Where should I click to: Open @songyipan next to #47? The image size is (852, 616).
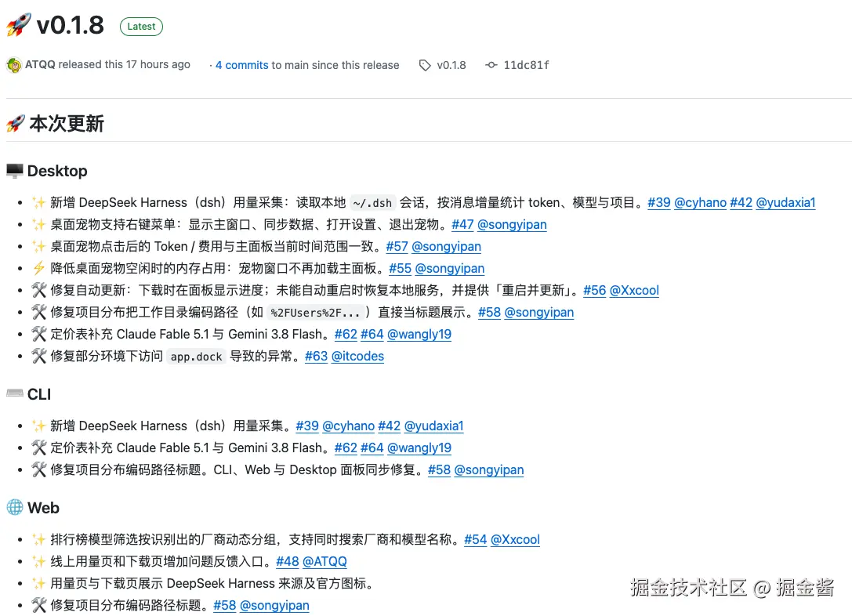pyautogui.click(x=512, y=225)
